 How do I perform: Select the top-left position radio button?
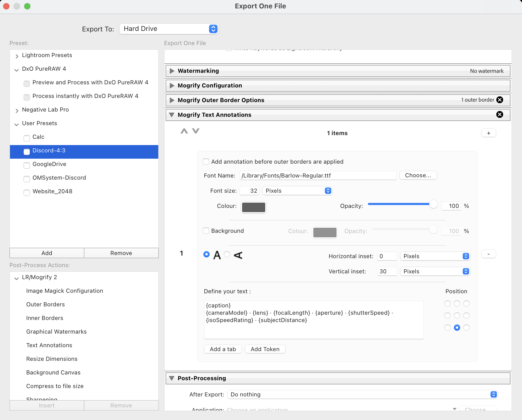(x=447, y=303)
